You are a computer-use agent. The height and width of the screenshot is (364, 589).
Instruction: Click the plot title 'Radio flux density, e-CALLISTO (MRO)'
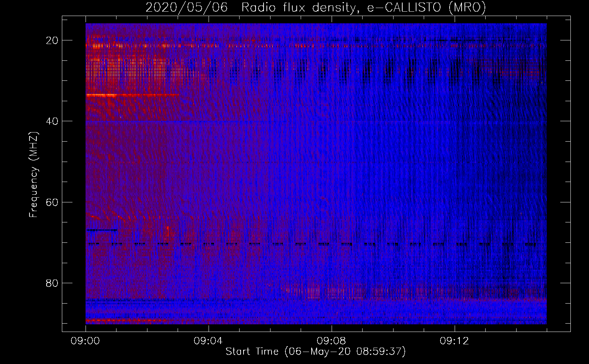pos(363,8)
